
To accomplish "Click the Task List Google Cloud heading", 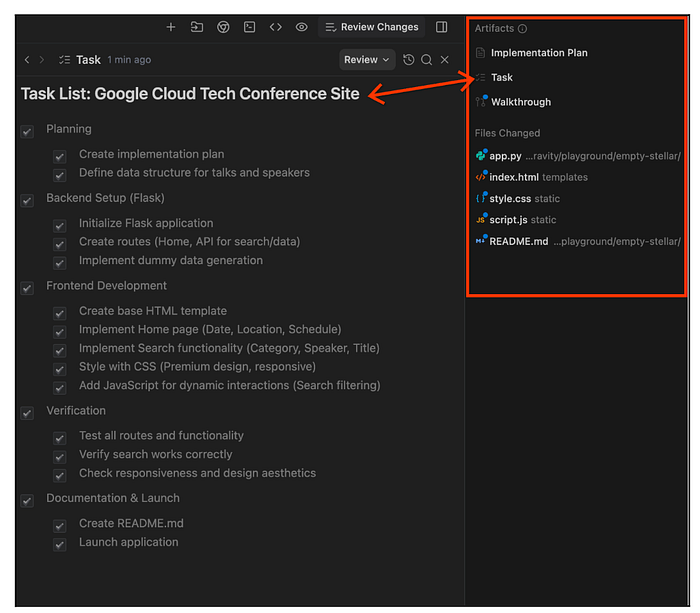I will pyautogui.click(x=190, y=94).
